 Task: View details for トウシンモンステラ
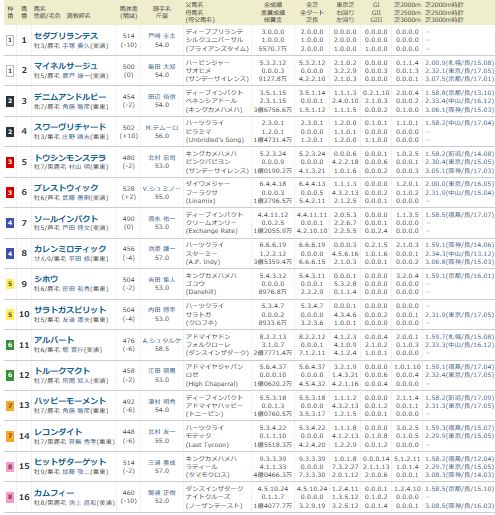pyautogui.click(x=70, y=158)
